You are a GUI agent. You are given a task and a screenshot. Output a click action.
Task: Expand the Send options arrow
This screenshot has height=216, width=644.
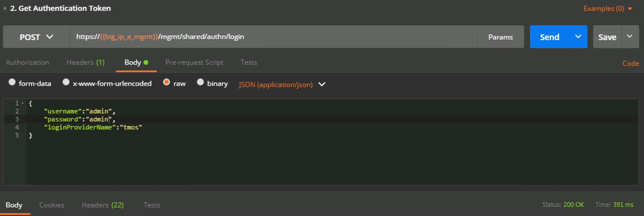pos(579,37)
